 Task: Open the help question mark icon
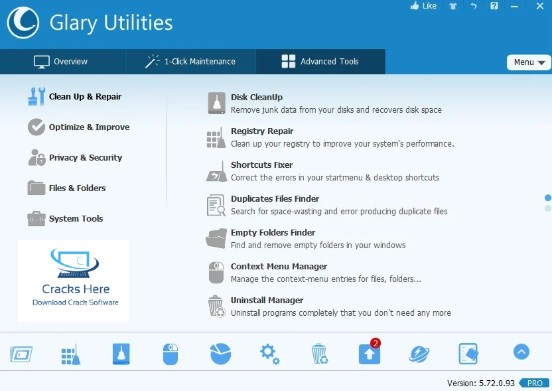(494, 6)
